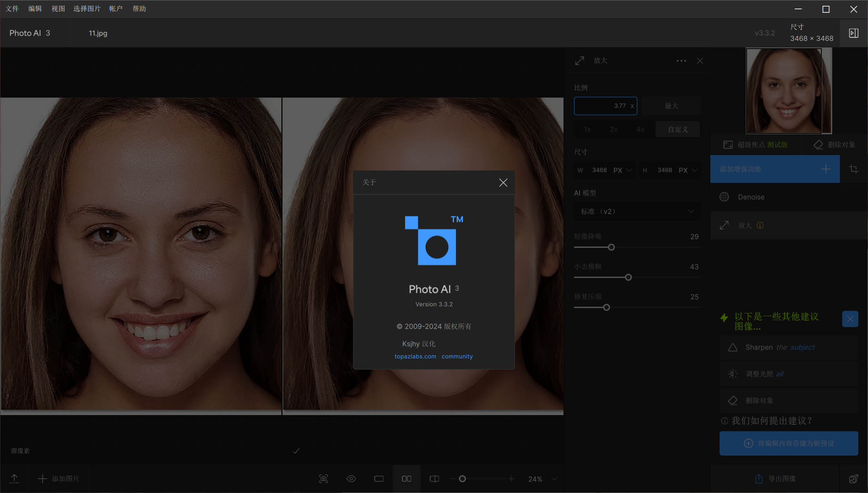Click the height value 3468 field

[x=664, y=170]
